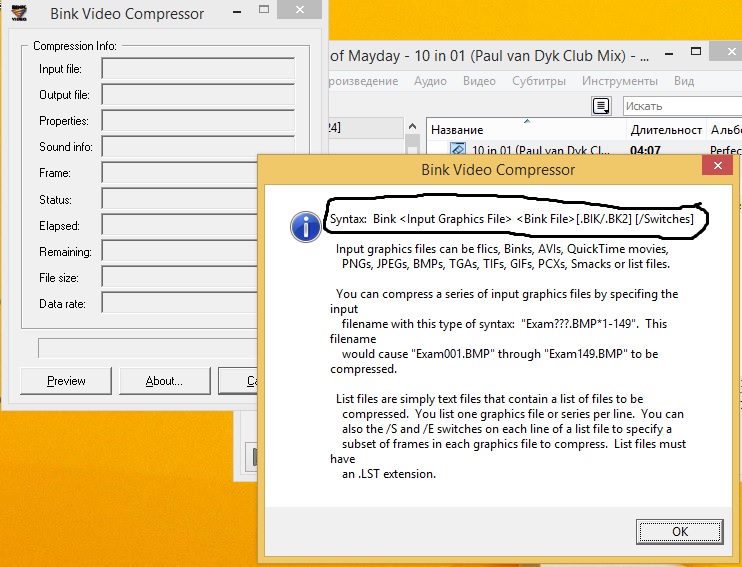Select the 10 in 01 track row
742x567 pixels.
pos(584,150)
